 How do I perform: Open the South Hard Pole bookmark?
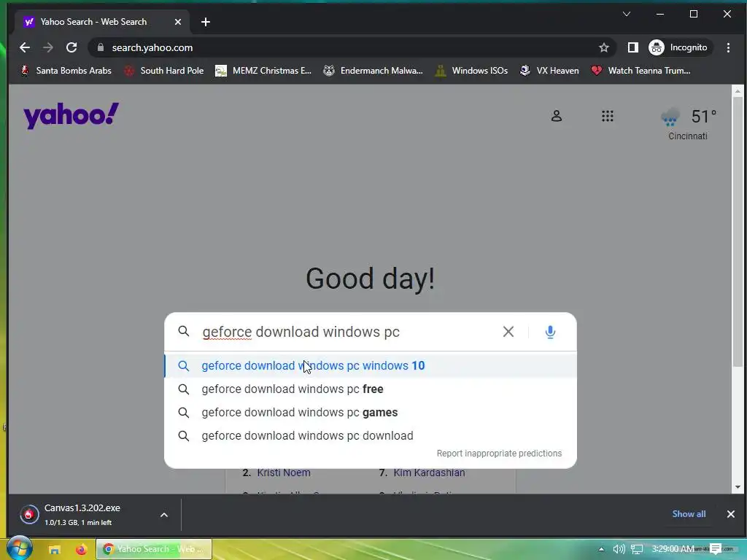click(x=164, y=71)
